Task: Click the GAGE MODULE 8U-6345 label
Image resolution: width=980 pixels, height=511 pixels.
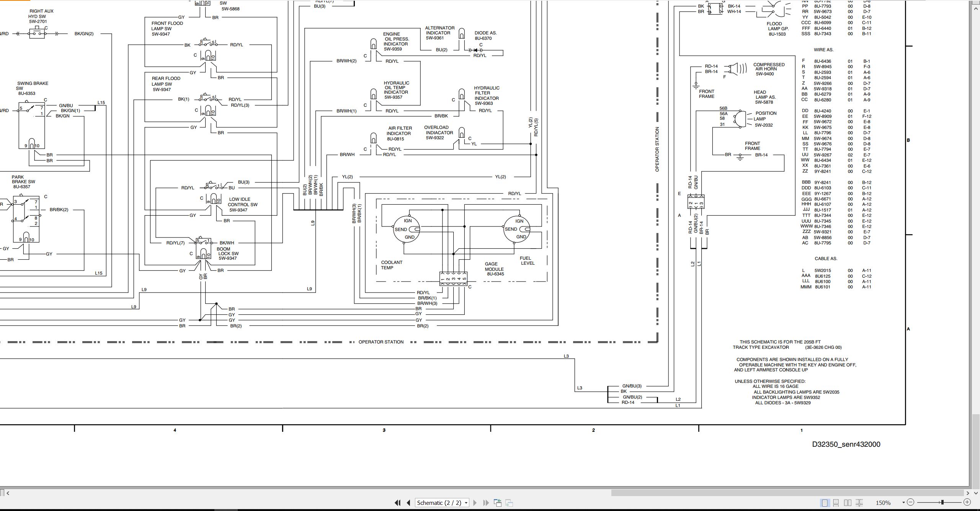Action: [x=494, y=269]
